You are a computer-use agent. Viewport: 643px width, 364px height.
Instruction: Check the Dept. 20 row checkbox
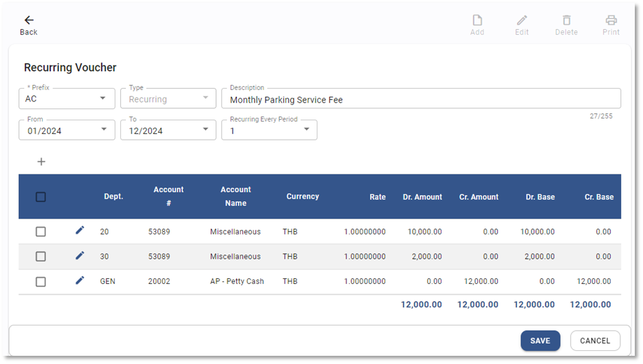pos(41,232)
